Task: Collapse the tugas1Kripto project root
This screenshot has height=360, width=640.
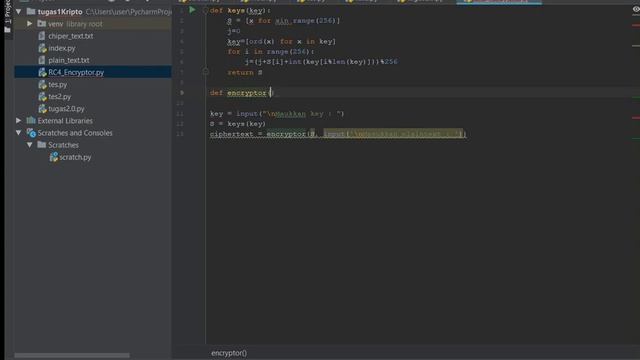Action: point(19,12)
